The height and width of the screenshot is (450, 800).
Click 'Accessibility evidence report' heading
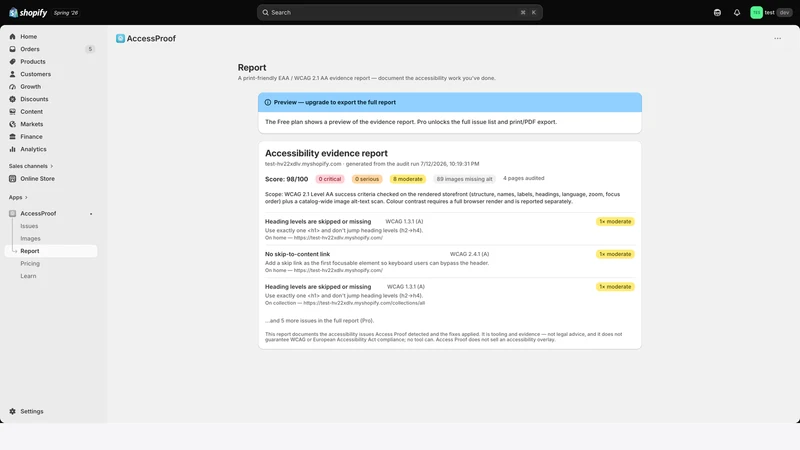click(x=326, y=153)
